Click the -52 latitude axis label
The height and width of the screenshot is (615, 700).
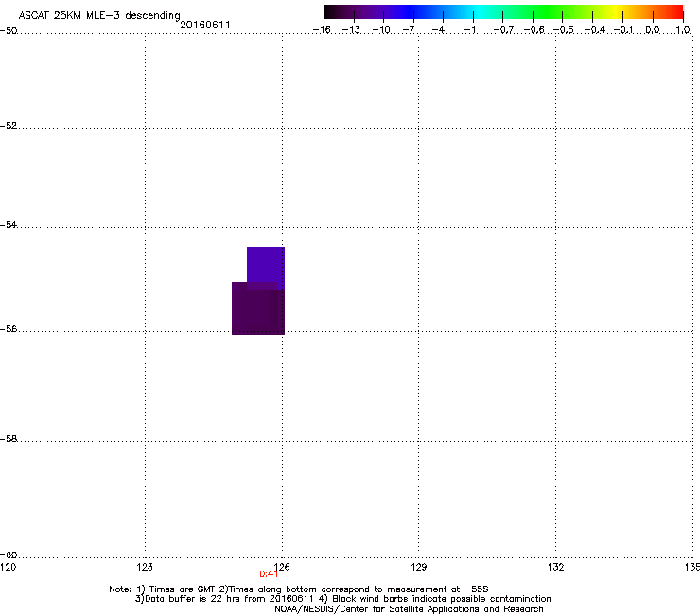click(9, 126)
